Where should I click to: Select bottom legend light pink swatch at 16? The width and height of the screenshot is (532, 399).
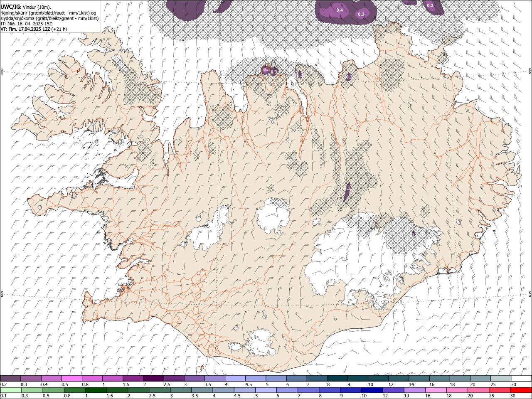436,390
